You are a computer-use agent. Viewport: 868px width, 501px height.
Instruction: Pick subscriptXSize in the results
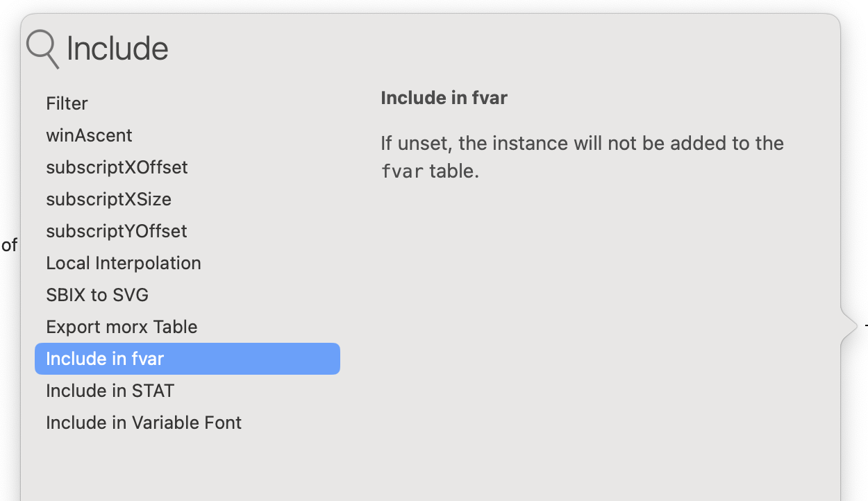(108, 199)
